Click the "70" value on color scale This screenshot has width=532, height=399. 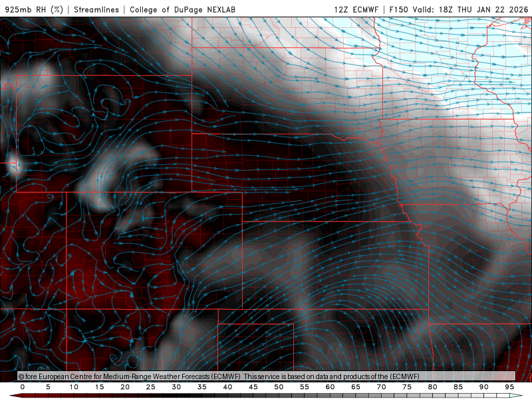[381, 387]
